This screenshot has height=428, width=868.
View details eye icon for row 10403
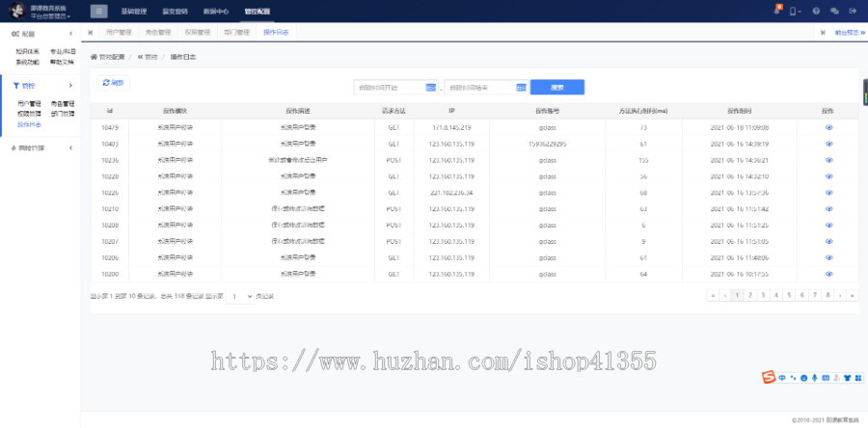point(828,144)
